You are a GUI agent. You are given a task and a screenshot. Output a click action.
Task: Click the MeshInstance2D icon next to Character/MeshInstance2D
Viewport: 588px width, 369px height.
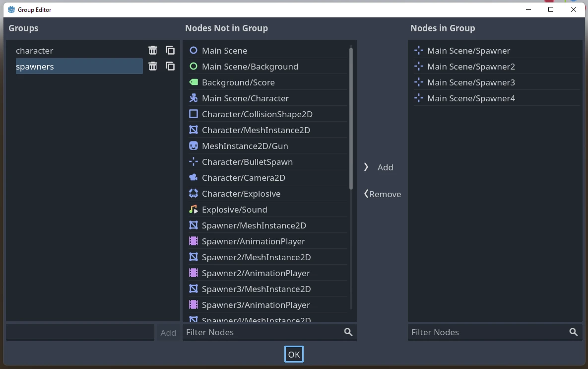coord(194,130)
